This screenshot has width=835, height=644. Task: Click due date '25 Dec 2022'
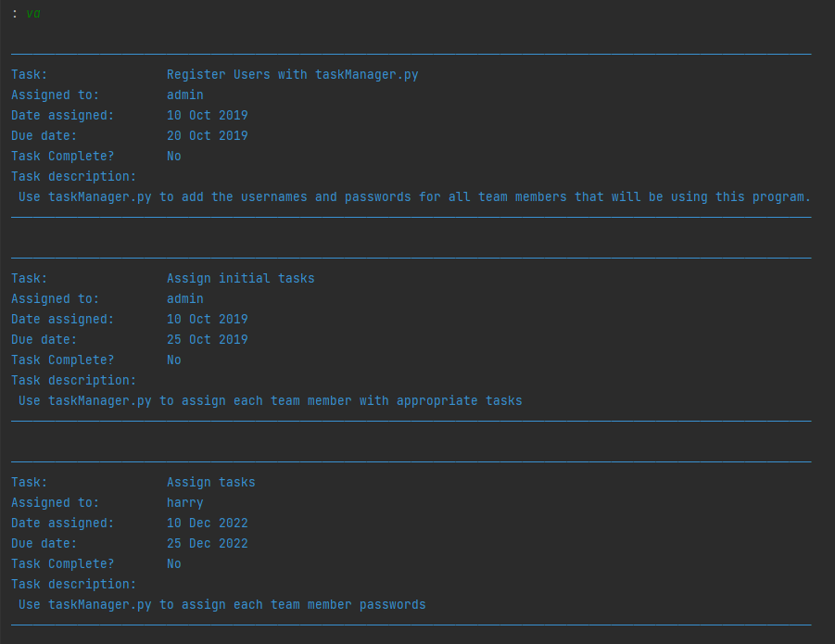pyautogui.click(x=208, y=543)
